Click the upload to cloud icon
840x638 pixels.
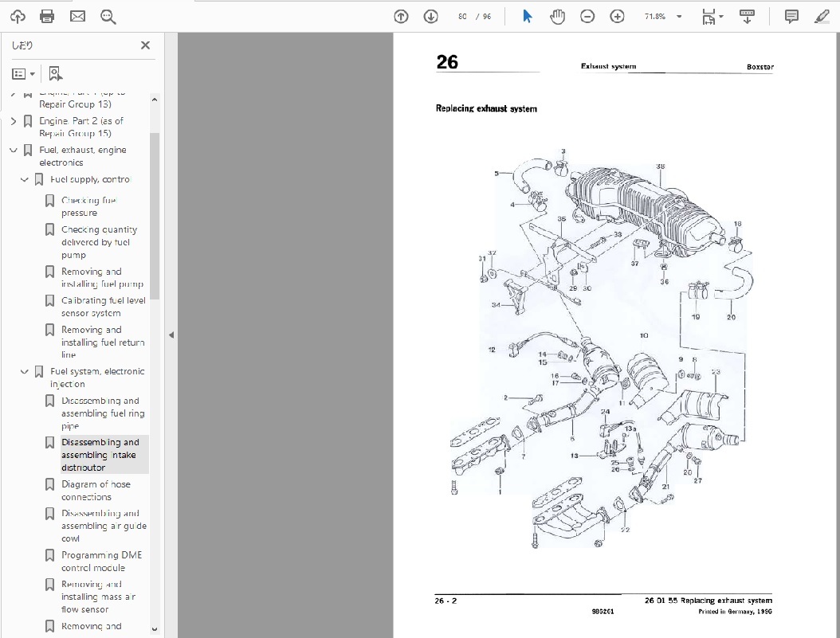coord(18,16)
